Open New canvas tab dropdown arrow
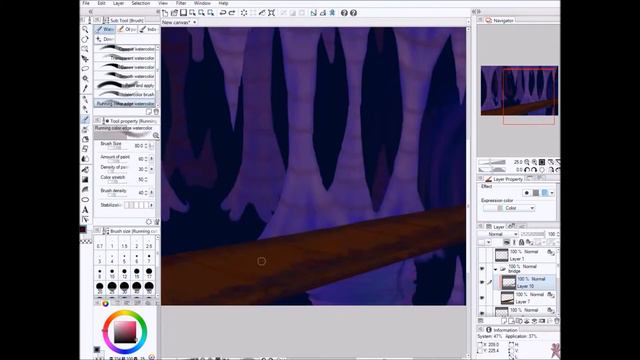 click(x=195, y=22)
